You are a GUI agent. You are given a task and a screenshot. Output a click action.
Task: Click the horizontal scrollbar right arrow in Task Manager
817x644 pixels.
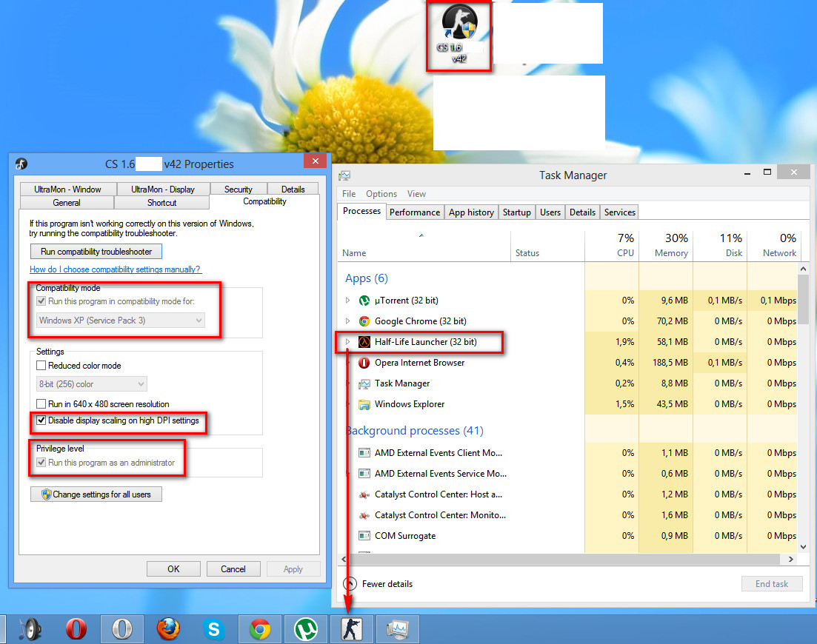pyautogui.click(x=791, y=559)
